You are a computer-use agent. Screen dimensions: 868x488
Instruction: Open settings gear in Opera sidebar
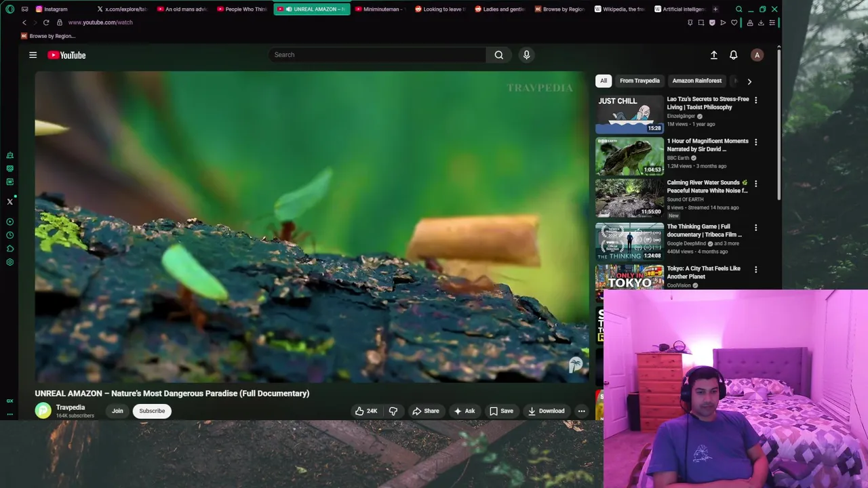[x=9, y=262]
